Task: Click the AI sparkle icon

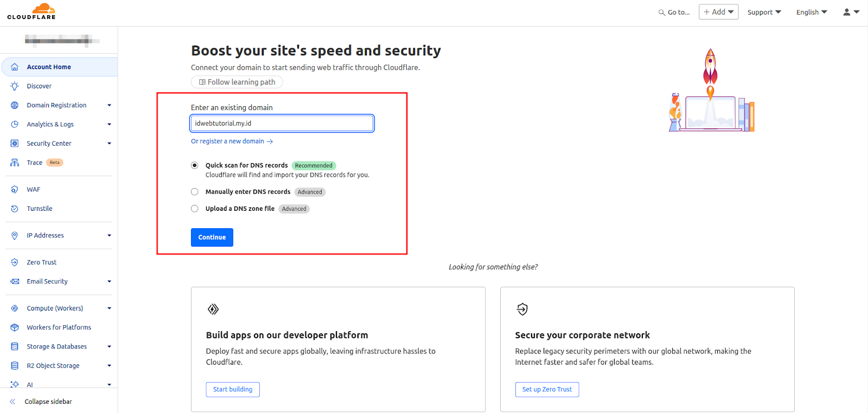Action: click(15, 384)
